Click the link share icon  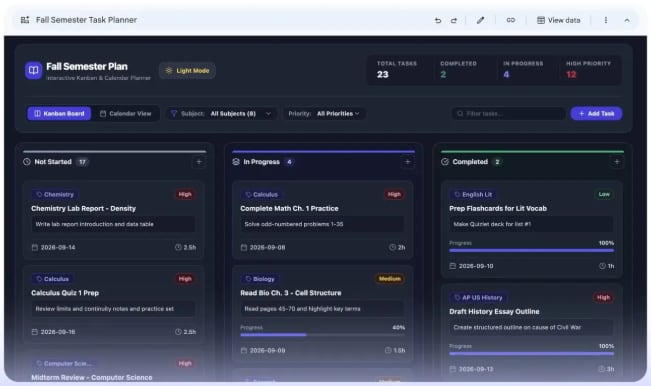pyautogui.click(x=511, y=20)
